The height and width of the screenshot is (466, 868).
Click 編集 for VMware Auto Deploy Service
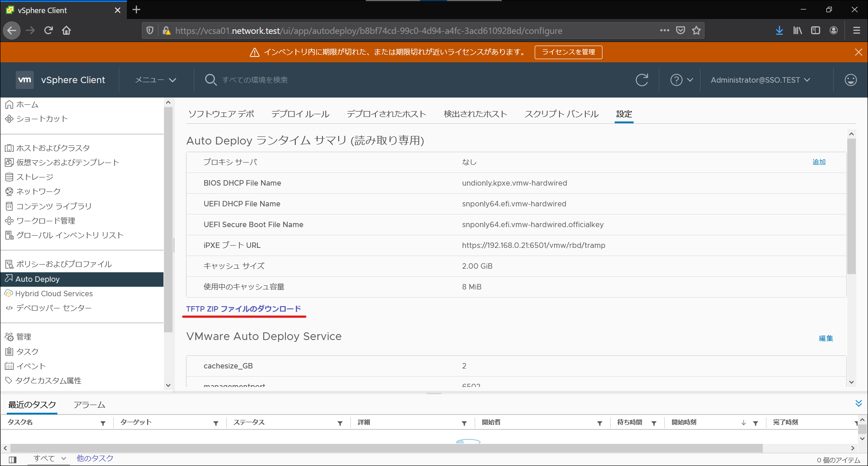point(826,338)
